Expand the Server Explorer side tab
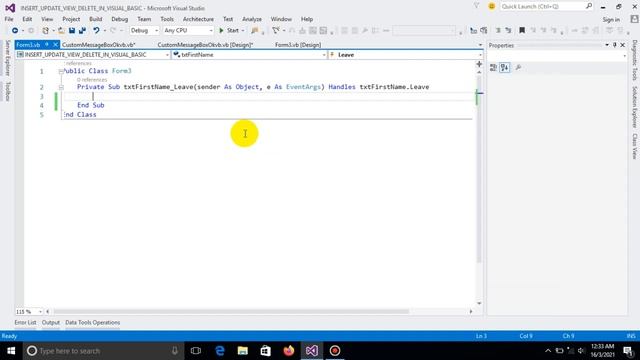This screenshot has width=640, height=360. point(7,58)
